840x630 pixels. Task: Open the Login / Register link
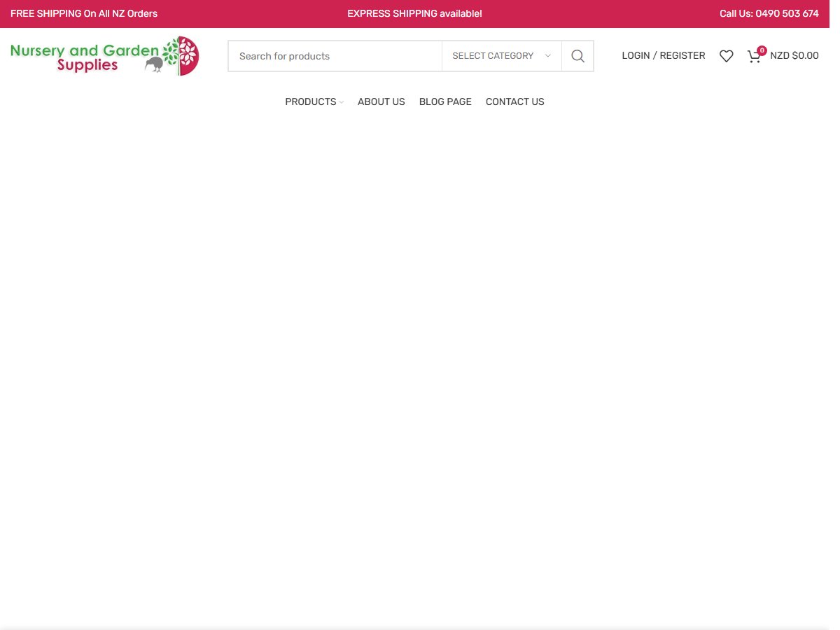(664, 55)
